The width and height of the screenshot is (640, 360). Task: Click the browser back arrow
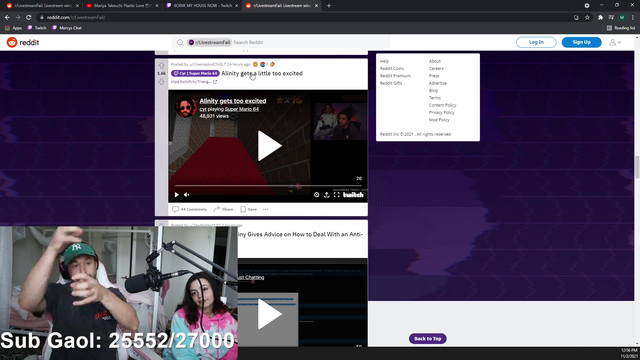[7, 18]
